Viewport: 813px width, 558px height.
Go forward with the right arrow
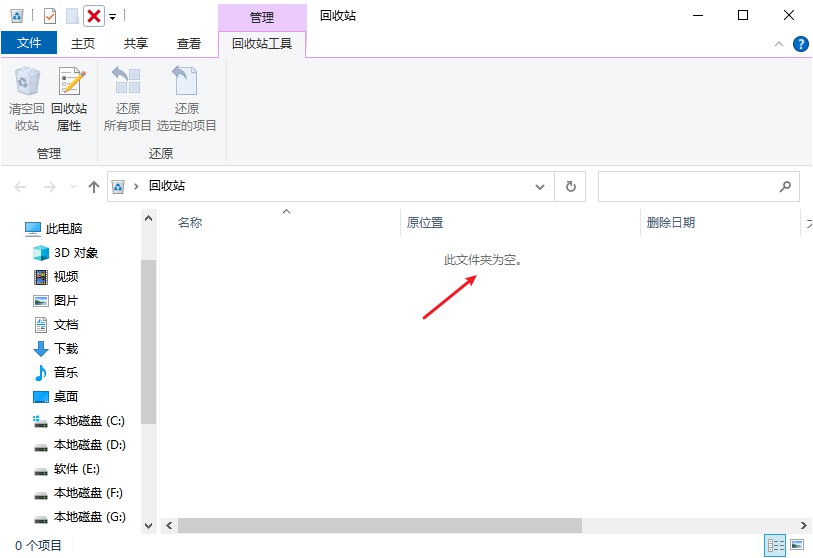click(50, 187)
